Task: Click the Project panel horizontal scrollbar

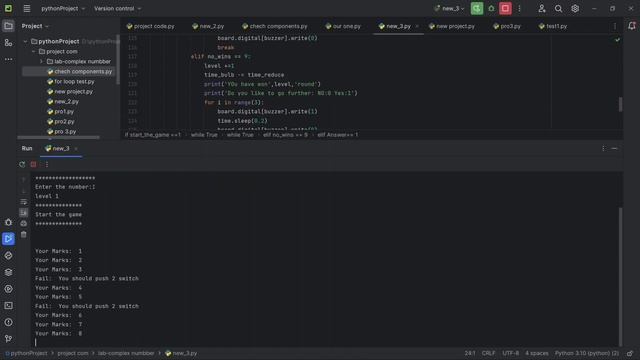Action: 58,138
